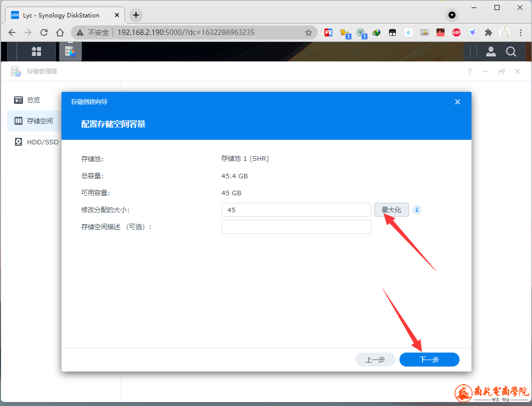Open the Storage Manager help question mark
Viewport: 532px width, 406px height.
[469, 71]
